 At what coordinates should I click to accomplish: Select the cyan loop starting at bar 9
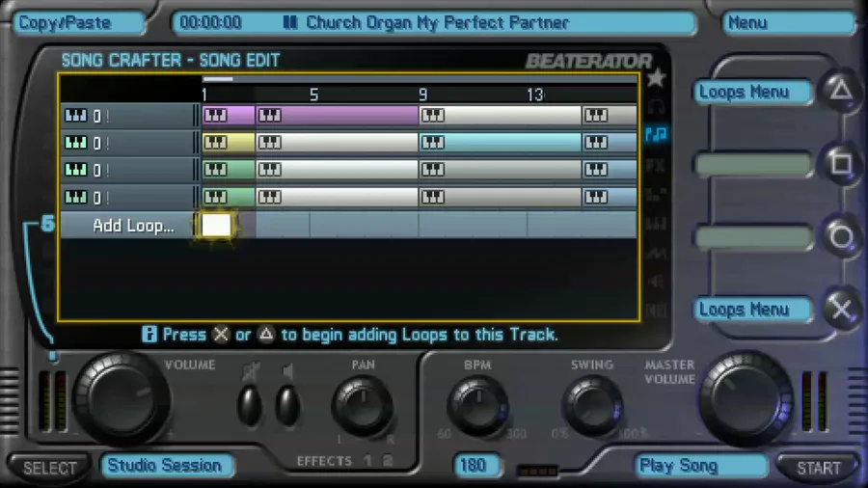click(500, 142)
